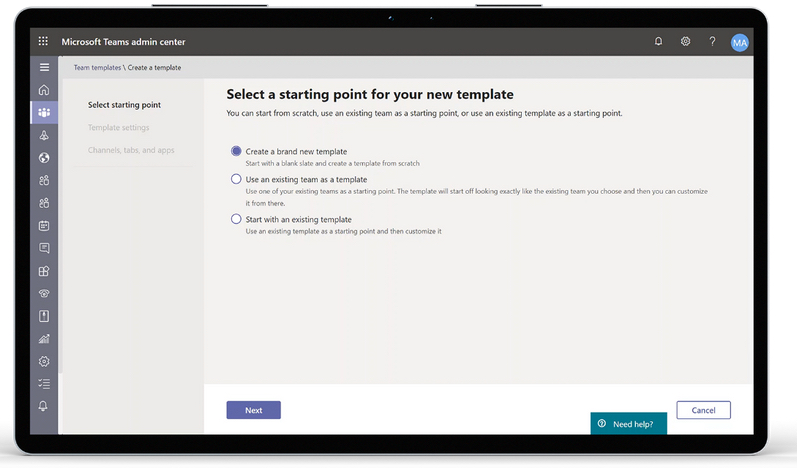This screenshot has width=797, height=468.
Task: Click 'Use an existing template as a starting point' text
Action: (343, 231)
